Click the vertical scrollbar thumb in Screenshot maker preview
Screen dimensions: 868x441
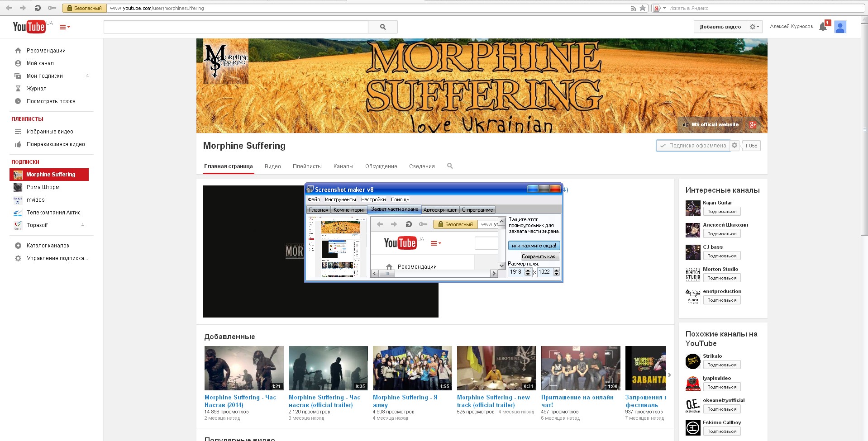[501, 228]
